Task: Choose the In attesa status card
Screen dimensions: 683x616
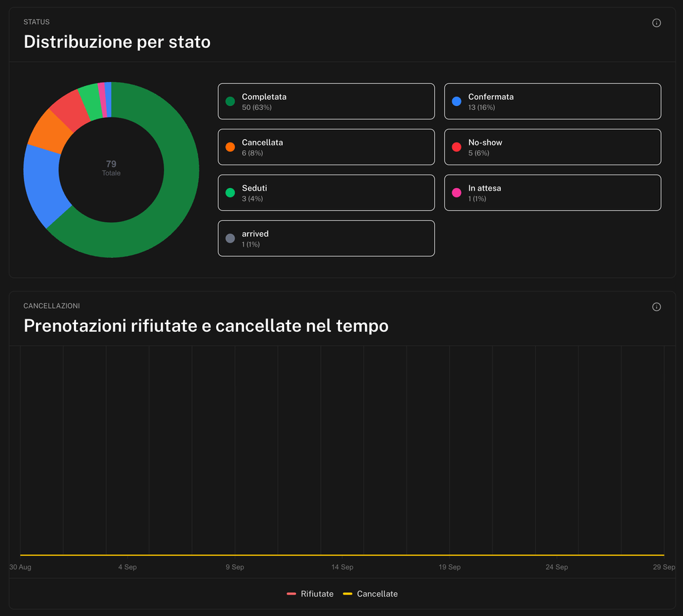Action: pos(552,193)
